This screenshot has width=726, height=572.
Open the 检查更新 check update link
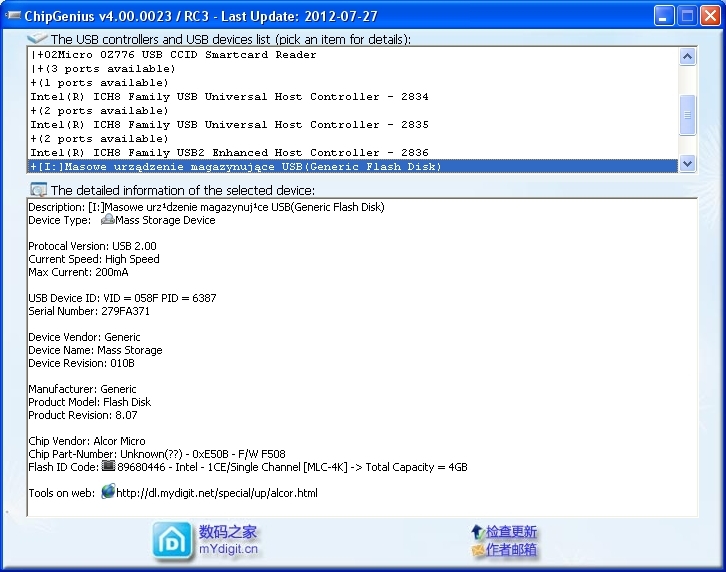[511, 532]
